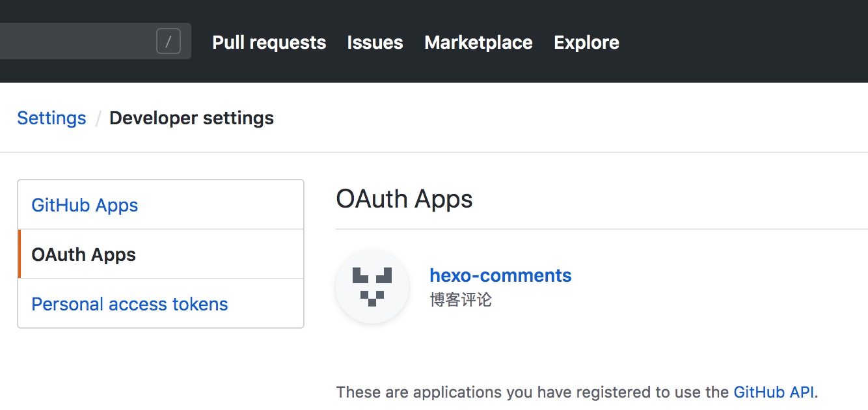This screenshot has width=868, height=410.
Task: Open the Personal access tokens tab
Action: (129, 304)
